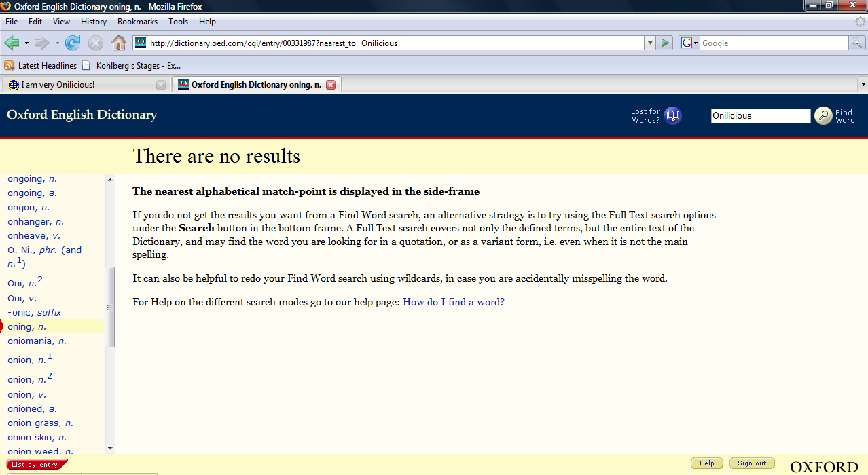Open the Forward button history dropdown
The width and height of the screenshot is (868, 475).
(x=57, y=43)
